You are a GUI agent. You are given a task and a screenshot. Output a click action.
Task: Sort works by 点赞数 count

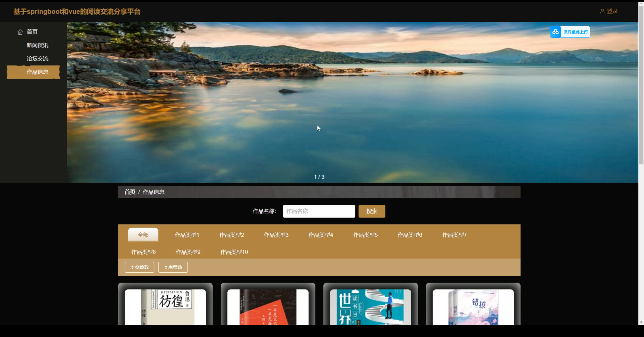(173, 267)
